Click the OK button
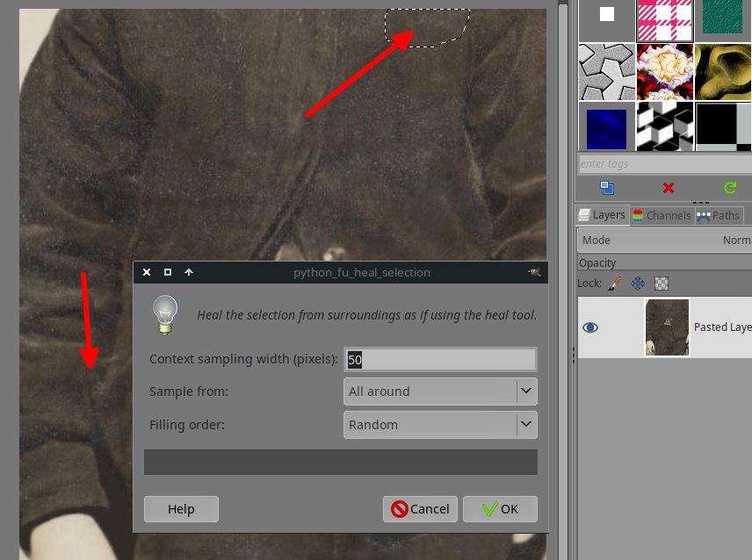The image size is (752, 560). coord(500,509)
